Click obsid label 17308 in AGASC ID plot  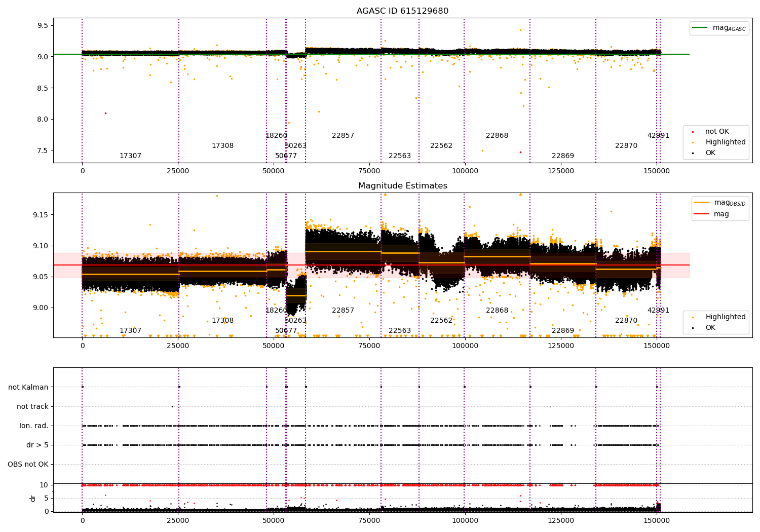click(222, 146)
